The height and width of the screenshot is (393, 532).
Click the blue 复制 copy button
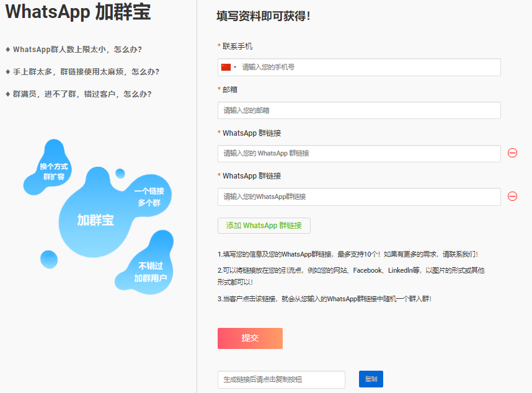click(371, 379)
